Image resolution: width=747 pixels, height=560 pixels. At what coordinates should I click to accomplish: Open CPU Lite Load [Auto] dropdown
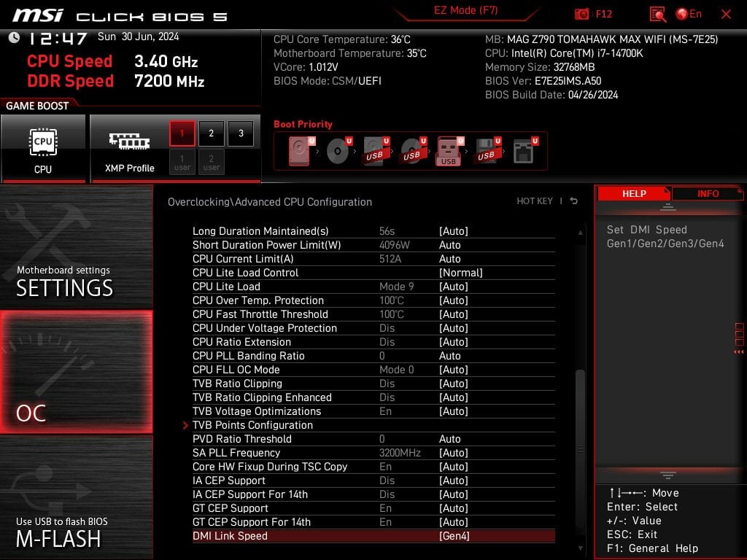coord(454,287)
